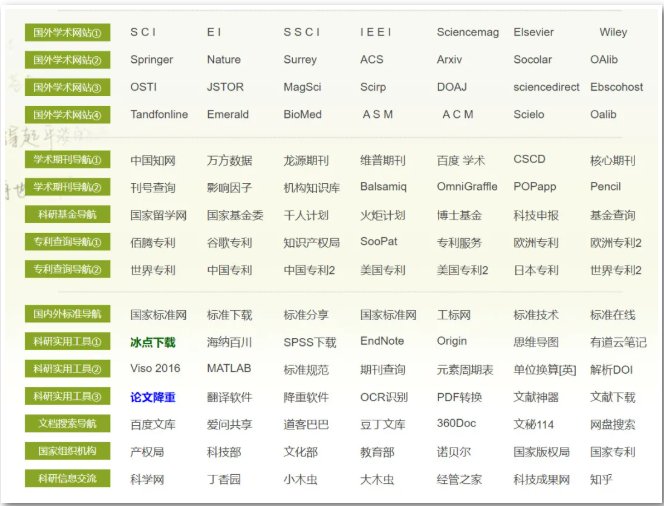The width and height of the screenshot is (664, 506).
Task: Open the Elsevier website link
Action: (x=533, y=33)
